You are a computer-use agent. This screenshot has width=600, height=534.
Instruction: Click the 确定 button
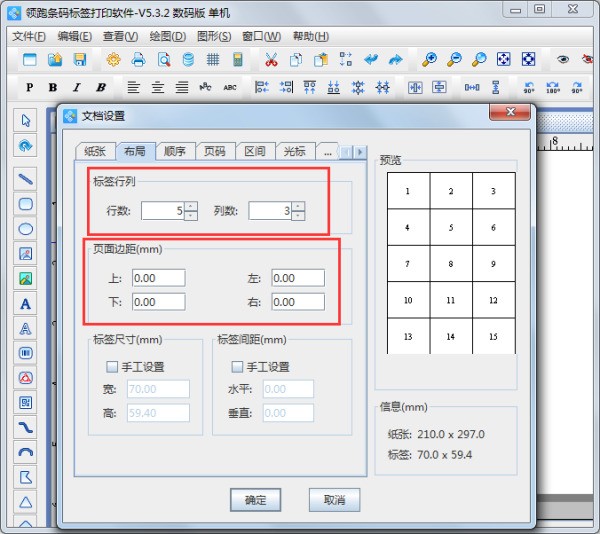point(255,499)
